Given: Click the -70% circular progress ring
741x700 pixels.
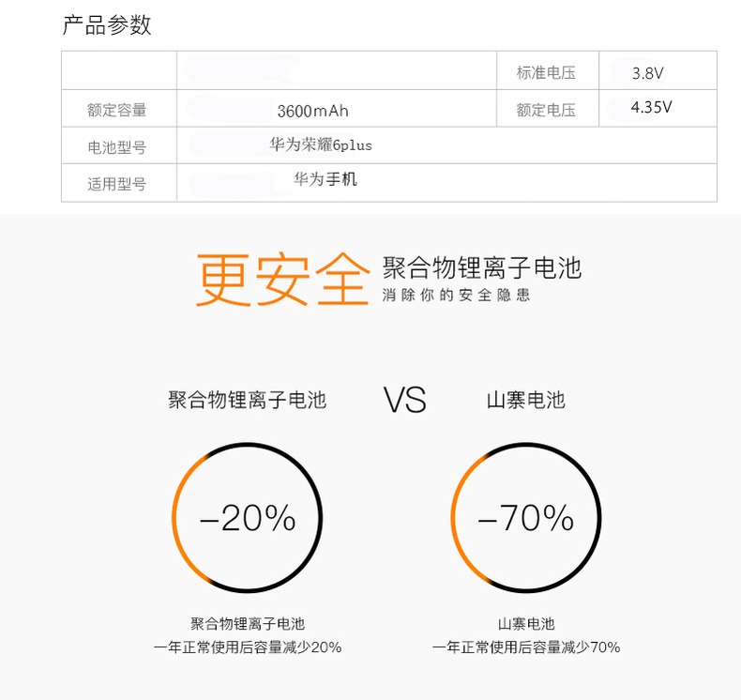Looking at the screenshot, I should 525,518.
